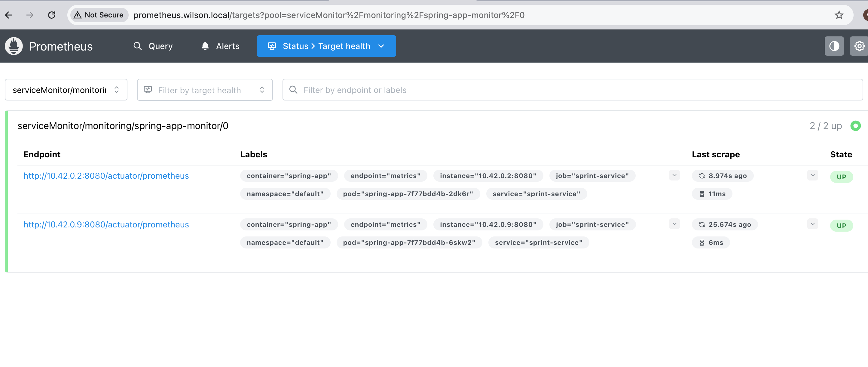Open the Query page
Screen dimensions: 868x367
click(153, 46)
